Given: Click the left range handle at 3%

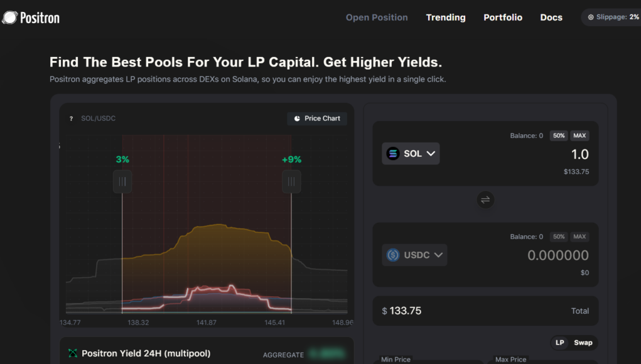Looking at the screenshot, I should (122, 181).
